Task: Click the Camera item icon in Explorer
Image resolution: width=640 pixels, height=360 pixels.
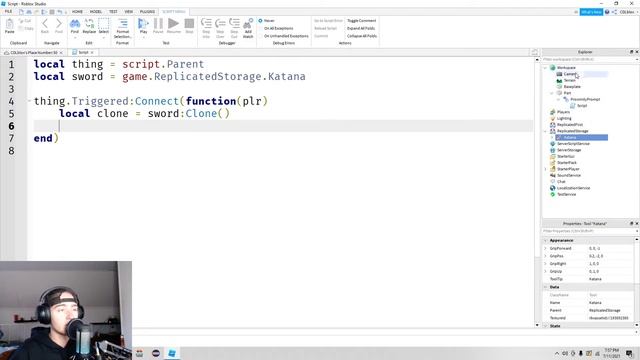Action: point(559,74)
